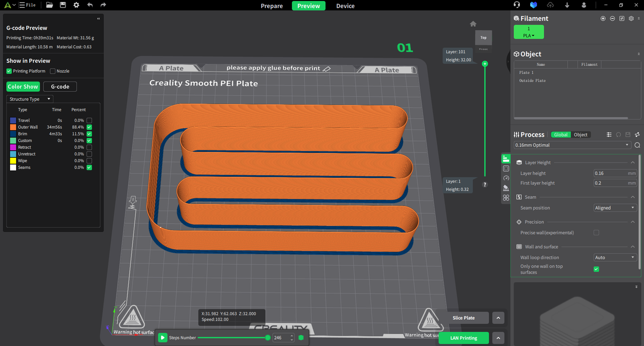
Task: Open the Structure Type dropdown
Action: point(29,99)
